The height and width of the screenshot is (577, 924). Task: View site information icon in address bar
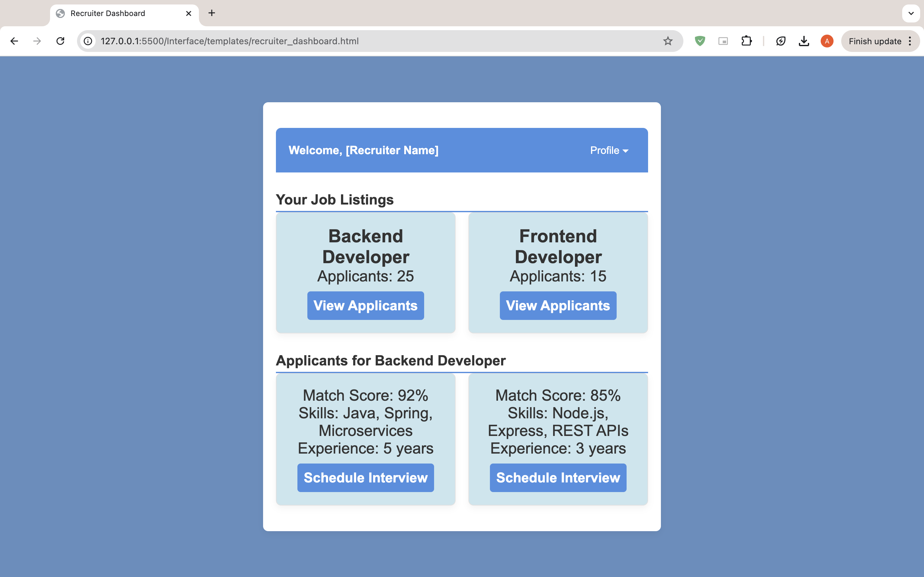tap(88, 41)
